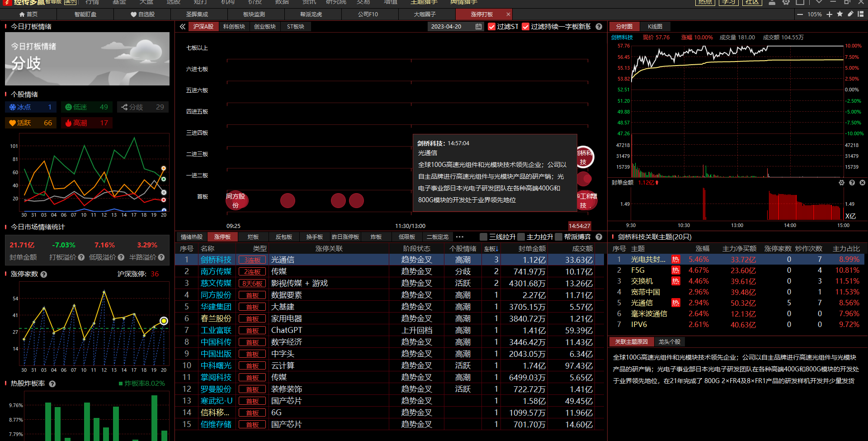The image size is (868, 441).
Task: Click the 14:54:27 timeline marker
Action: click(579, 226)
